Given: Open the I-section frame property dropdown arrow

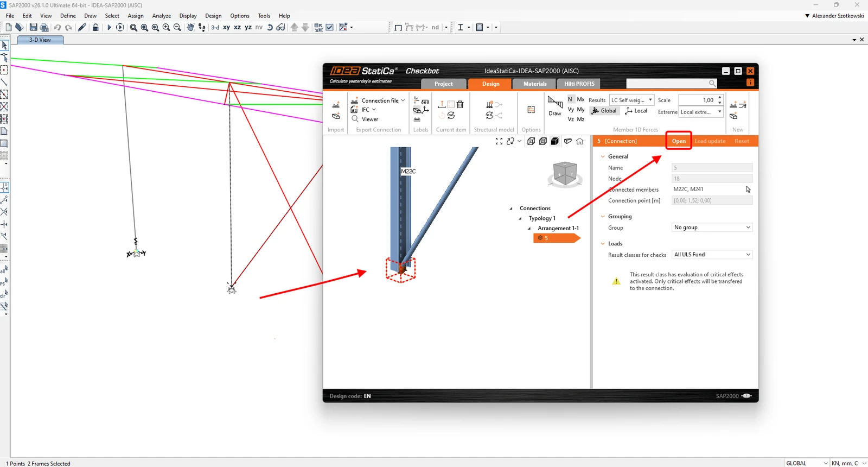Looking at the screenshot, I should click(x=469, y=27).
